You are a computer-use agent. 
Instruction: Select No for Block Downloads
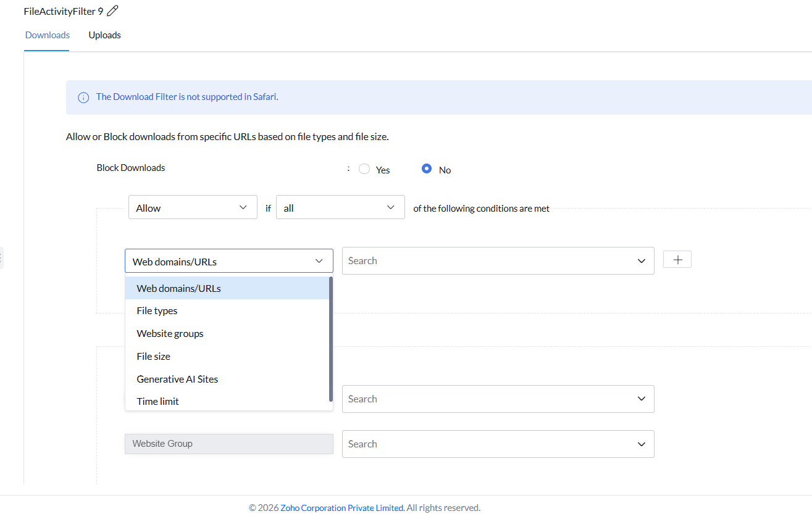(427, 168)
